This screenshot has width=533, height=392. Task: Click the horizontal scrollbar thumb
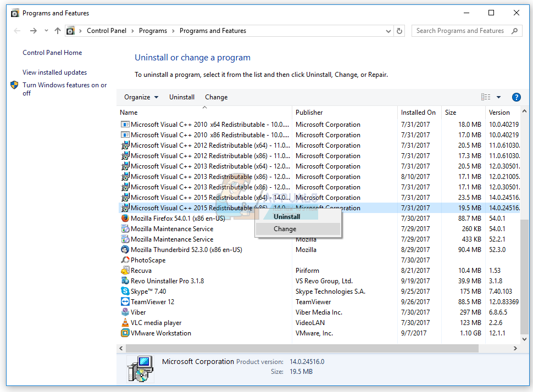tap(302, 348)
